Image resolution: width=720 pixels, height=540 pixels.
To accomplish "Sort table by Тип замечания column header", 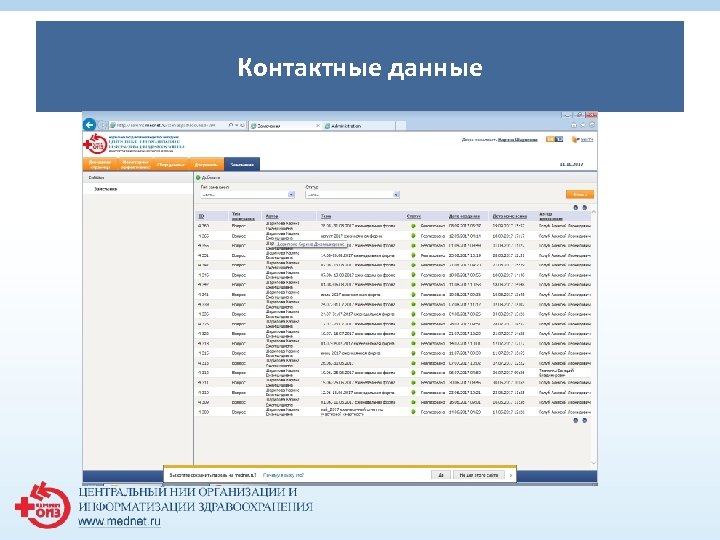I will (x=243, y=216).
